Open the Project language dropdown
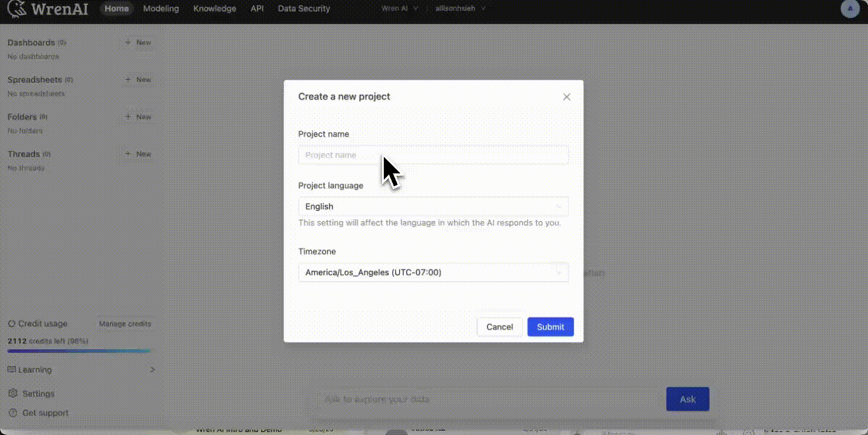Image resolution: width=868 pixels, height=435 pixels. (x=433, y=207)
